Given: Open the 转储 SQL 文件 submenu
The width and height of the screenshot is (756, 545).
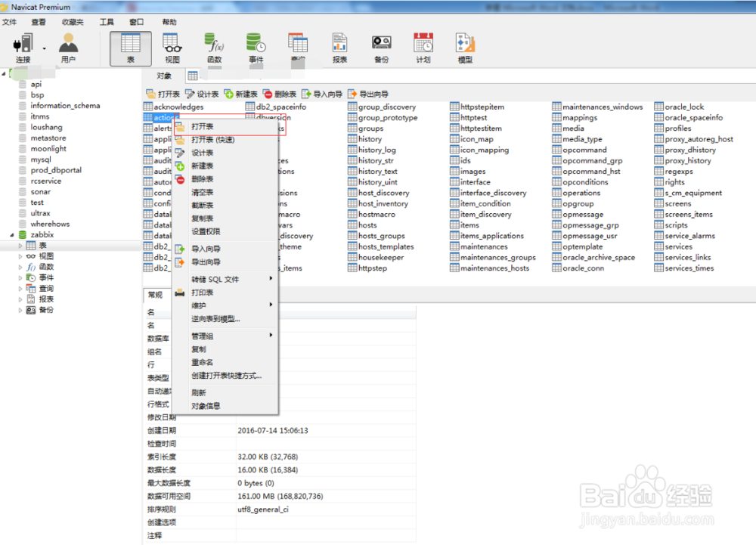Looking at the screenshot, I should 225,280.
